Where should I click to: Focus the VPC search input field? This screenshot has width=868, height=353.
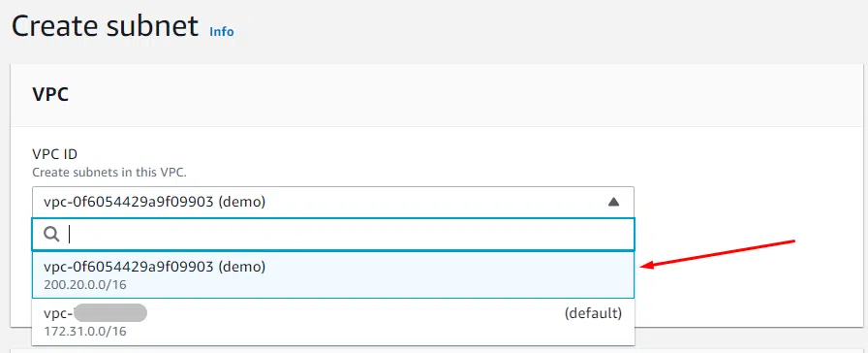point(333,235)
